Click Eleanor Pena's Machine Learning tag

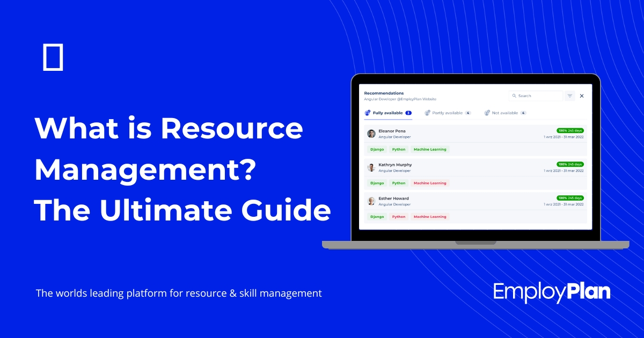[x=430, y=149]
